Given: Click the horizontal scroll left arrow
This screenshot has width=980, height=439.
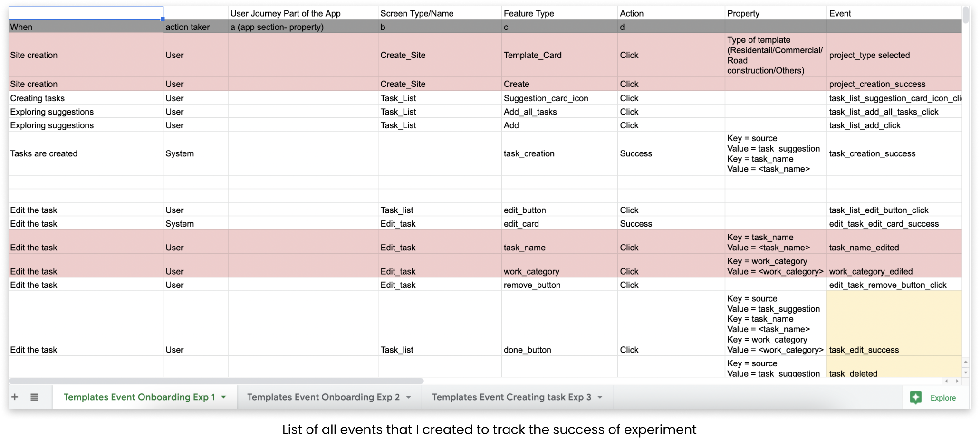Looking at the screenshot, I should point(947,381).
